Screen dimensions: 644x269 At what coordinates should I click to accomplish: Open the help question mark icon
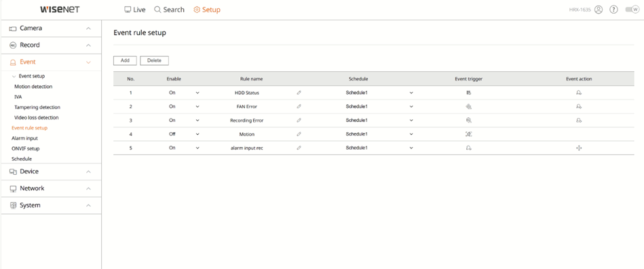(613, 9)
